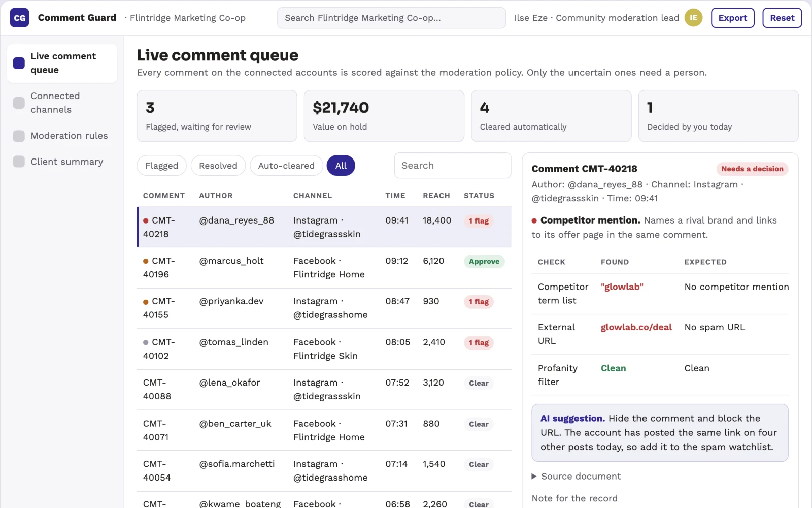Show the Flagged filter tab
Image resolution: width=812 pixels, height=508 pixels.
[x=161, y=166]
